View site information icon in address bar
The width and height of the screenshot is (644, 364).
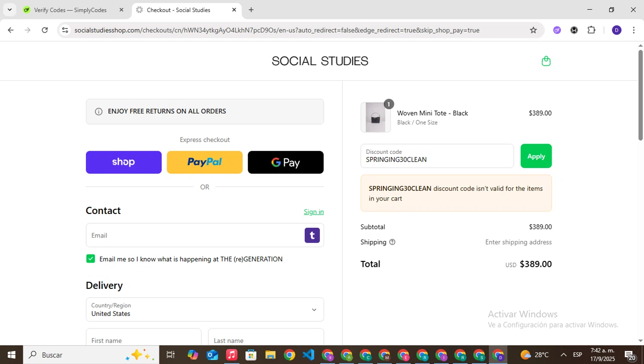click(65, 30)
